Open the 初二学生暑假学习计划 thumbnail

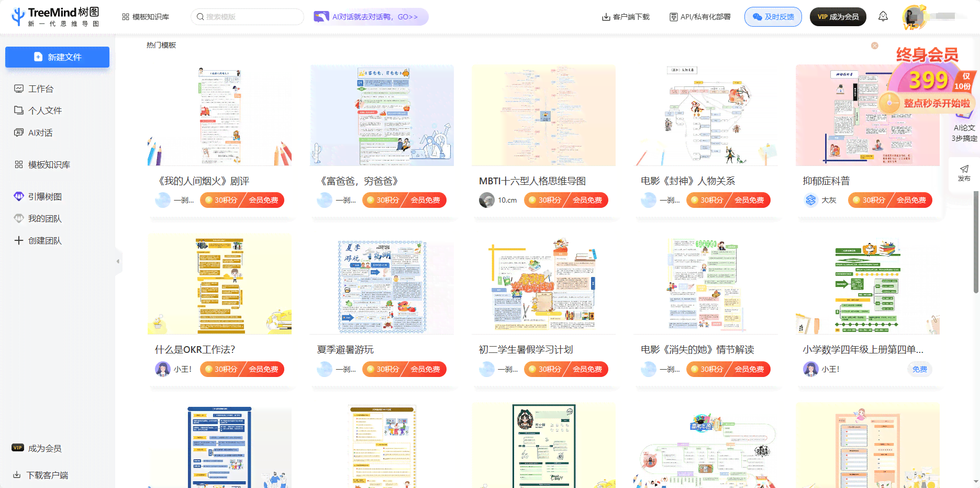(x=543, y=284)
